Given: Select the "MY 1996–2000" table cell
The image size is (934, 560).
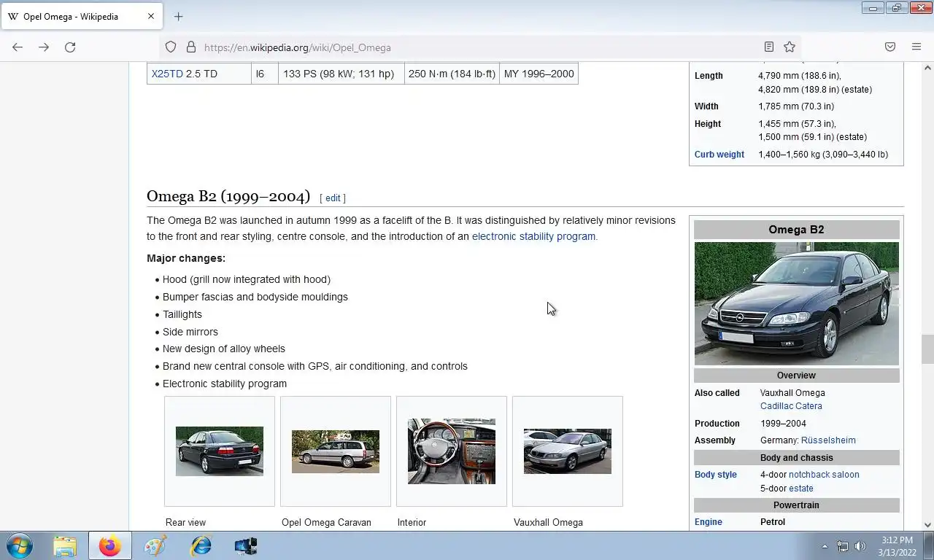Looking at the screenshot, I should coord(539,74).
